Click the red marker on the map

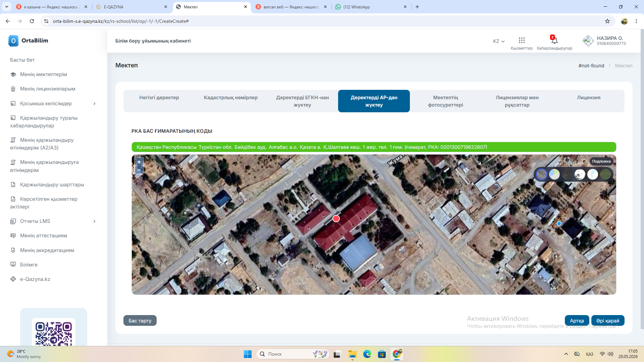(x=336, y=219)
